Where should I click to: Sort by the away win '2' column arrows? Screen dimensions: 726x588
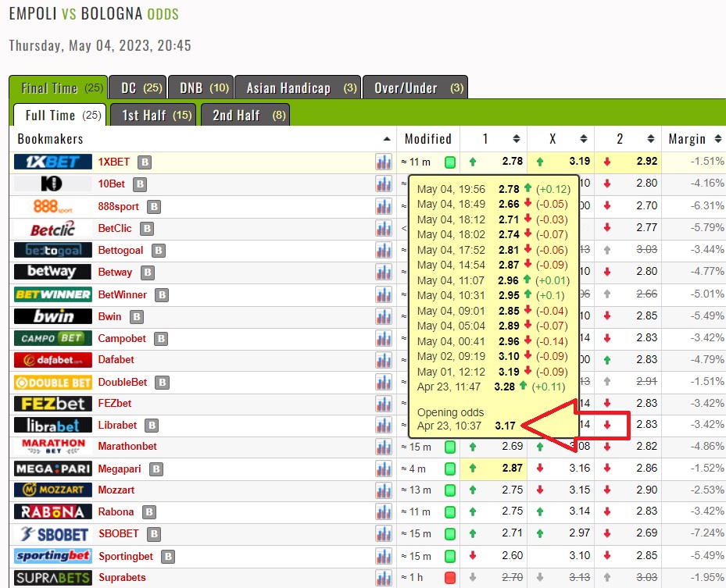(650, 139)
